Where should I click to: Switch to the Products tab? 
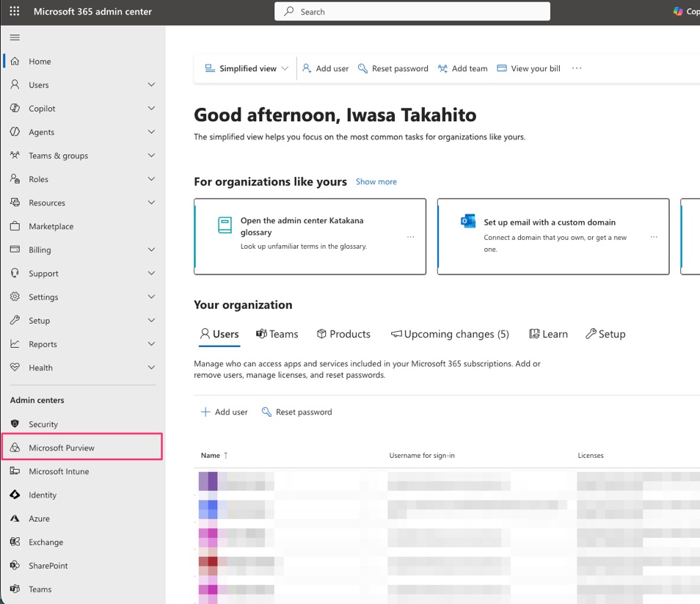tap(343, 334)
